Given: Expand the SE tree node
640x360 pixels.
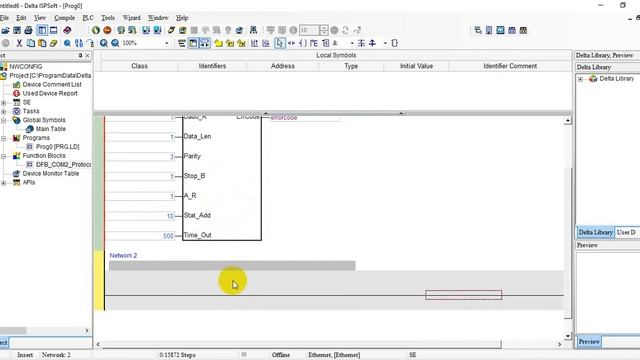Looking at the screenshot, I should coord(4,102).
